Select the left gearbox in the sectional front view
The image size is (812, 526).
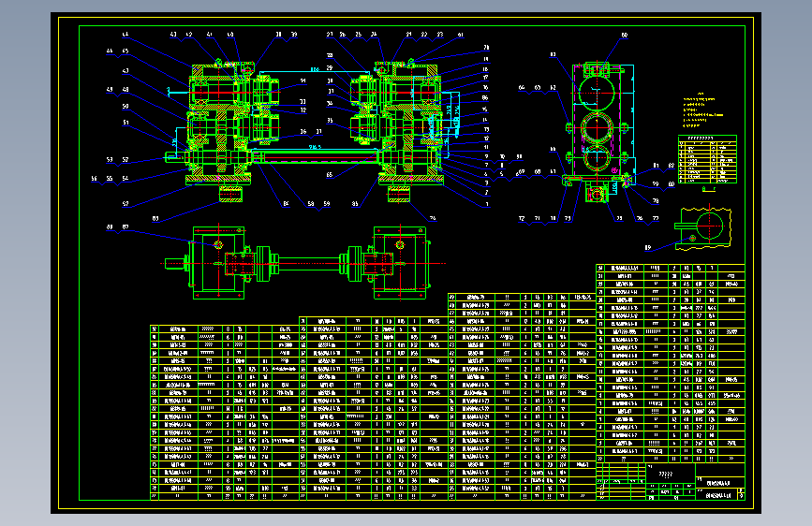(219, 124)
